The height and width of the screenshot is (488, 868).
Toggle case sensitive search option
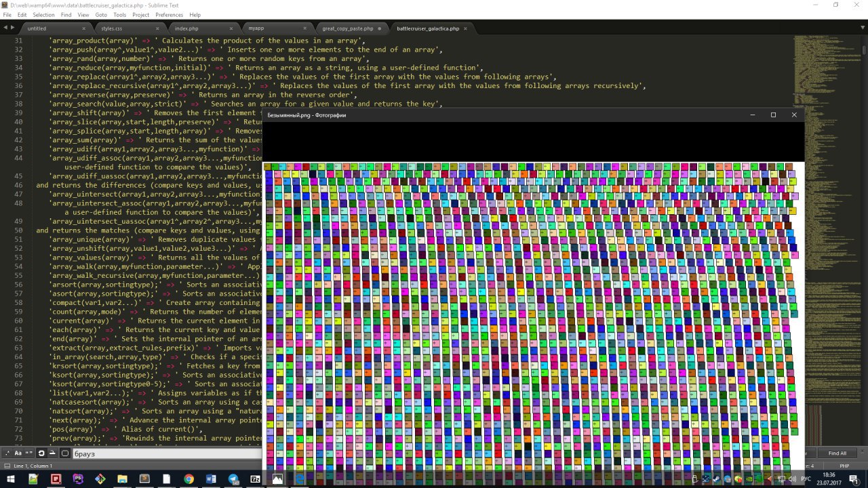[18, 453]
